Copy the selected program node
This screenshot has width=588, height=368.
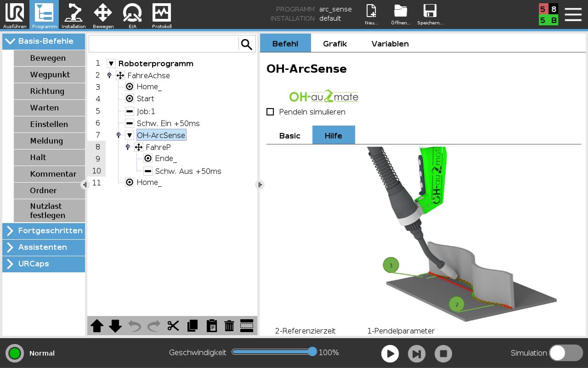192,326
